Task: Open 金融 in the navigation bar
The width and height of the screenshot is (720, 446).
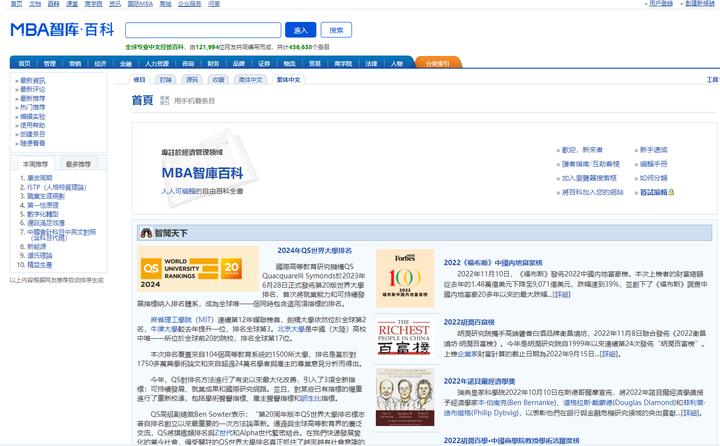Action: pyautogui.click(x=126, y=63)
